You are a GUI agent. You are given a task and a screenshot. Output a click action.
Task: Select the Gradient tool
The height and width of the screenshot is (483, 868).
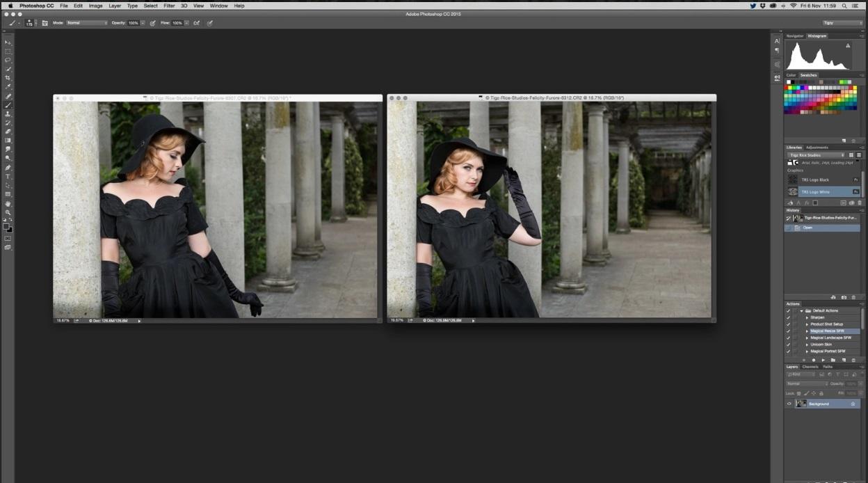[8, 141]
